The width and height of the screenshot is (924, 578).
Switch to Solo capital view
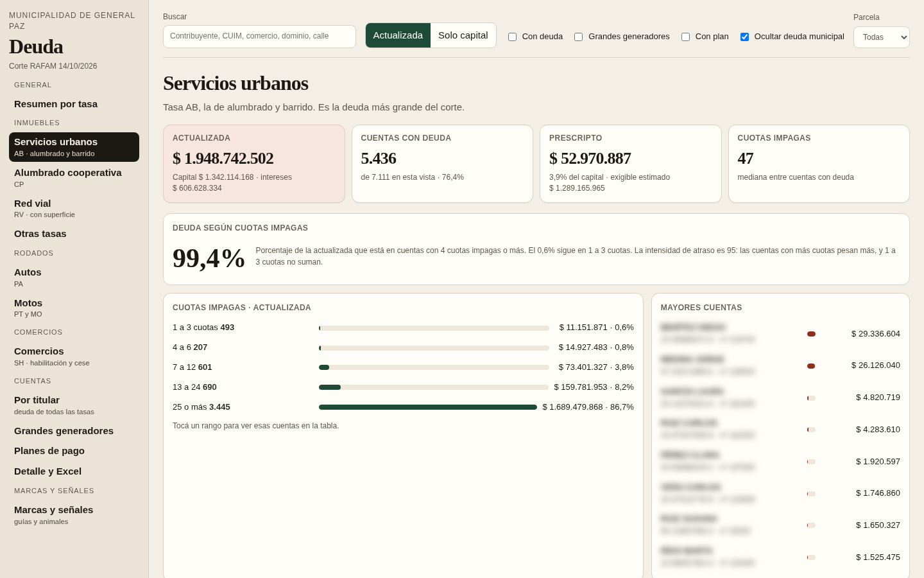pos(463,35)
